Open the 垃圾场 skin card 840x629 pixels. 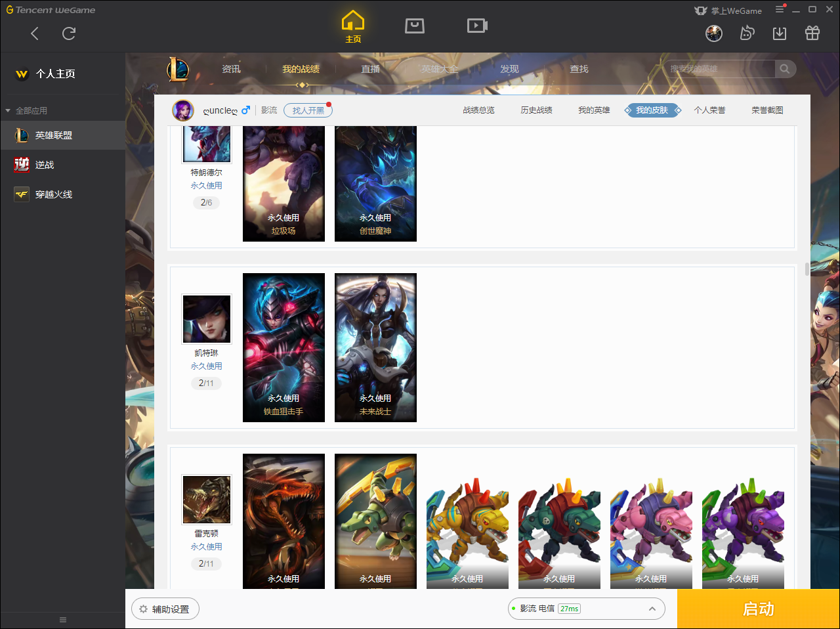[283, 184]
